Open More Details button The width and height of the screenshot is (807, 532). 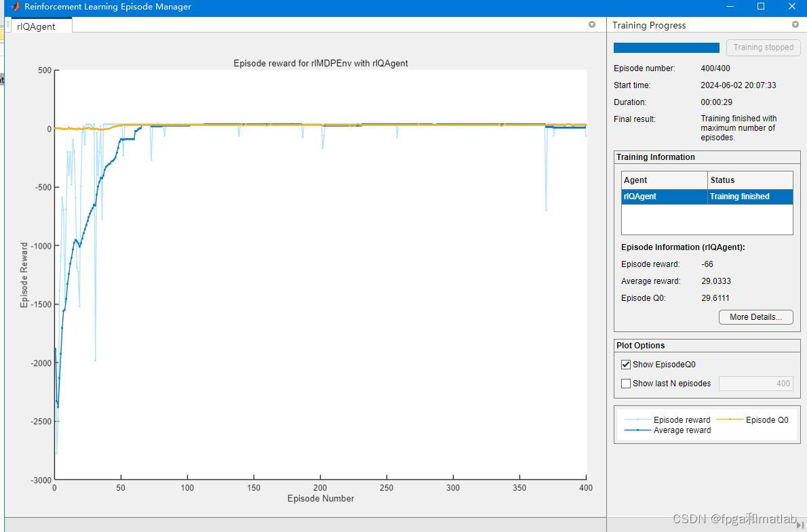(x=755, y=317)
